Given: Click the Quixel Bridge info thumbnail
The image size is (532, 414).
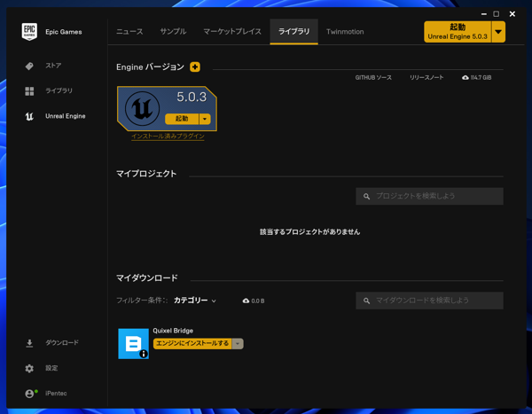Looking at the screenshot, I should pyautogui.click(x=133, y=343).
